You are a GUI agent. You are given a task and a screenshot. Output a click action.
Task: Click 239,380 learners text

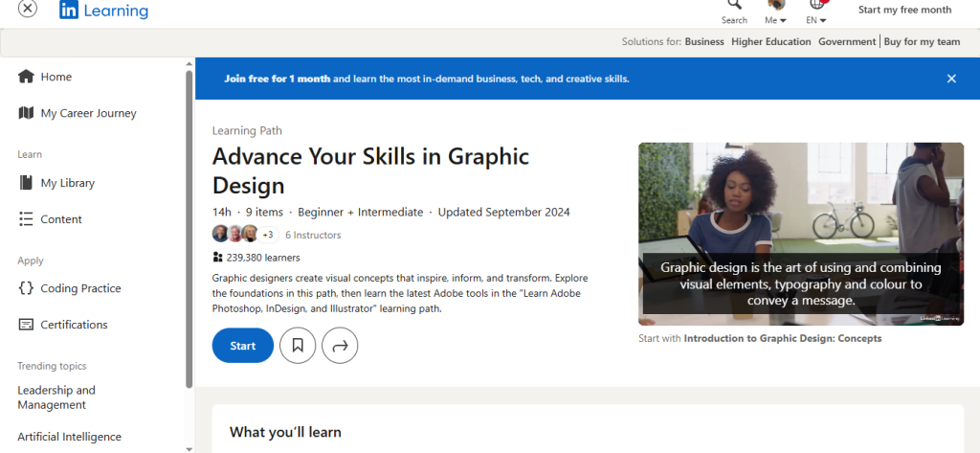(263, 258)
